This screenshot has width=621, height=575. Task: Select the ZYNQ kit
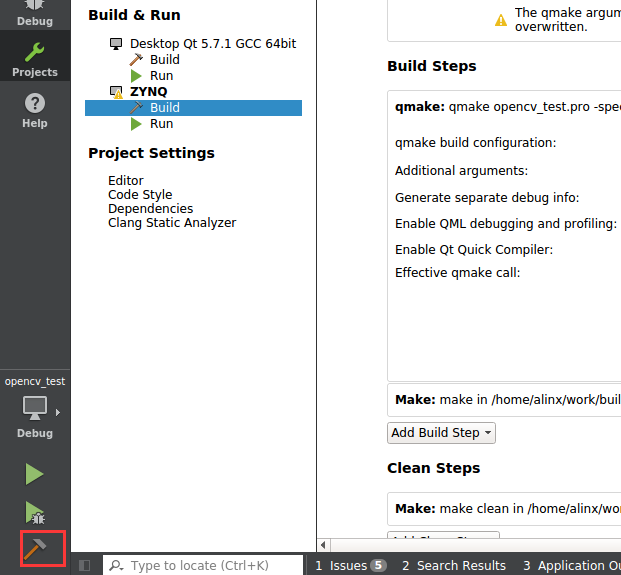[x=139, y=91]
